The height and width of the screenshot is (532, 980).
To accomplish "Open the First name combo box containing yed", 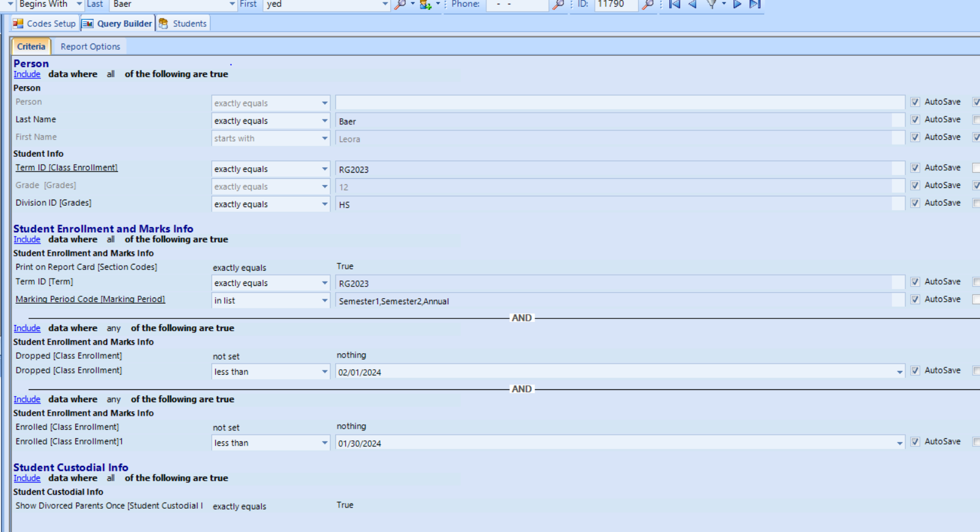I will [x=327, y=4].
